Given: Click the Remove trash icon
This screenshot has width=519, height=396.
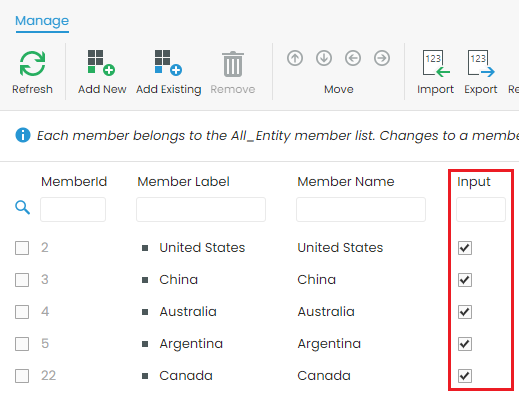Looking at the screenshot, I should click(x=233, y=64).
